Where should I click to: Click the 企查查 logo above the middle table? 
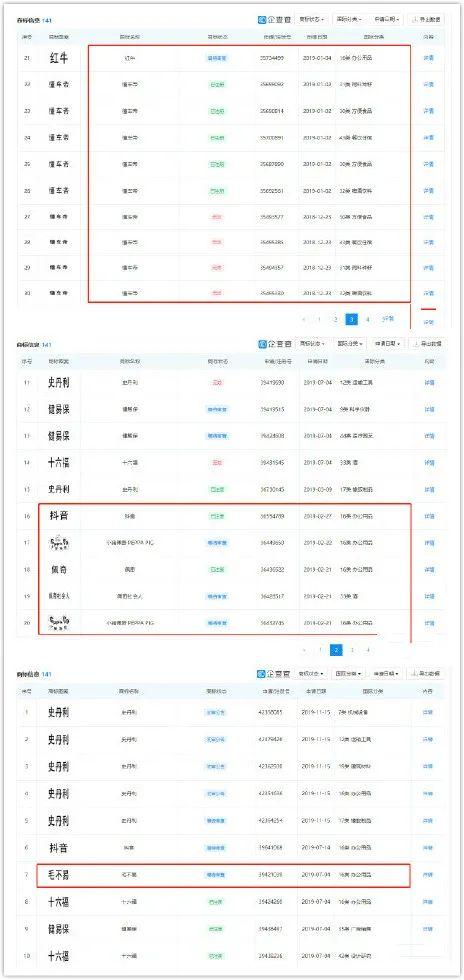(274, 344)
